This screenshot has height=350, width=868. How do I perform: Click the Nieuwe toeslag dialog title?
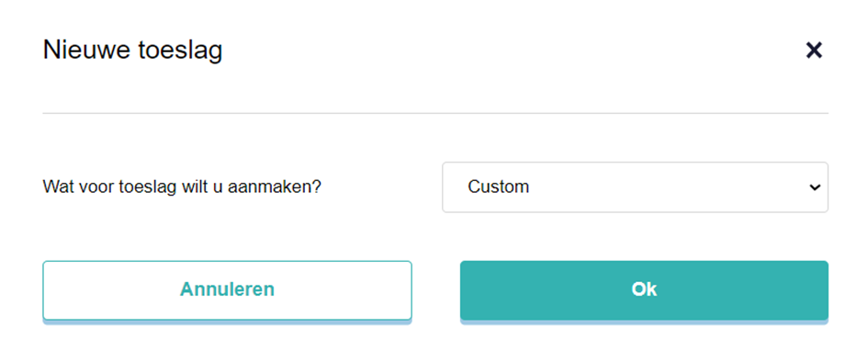coord(133,51)
